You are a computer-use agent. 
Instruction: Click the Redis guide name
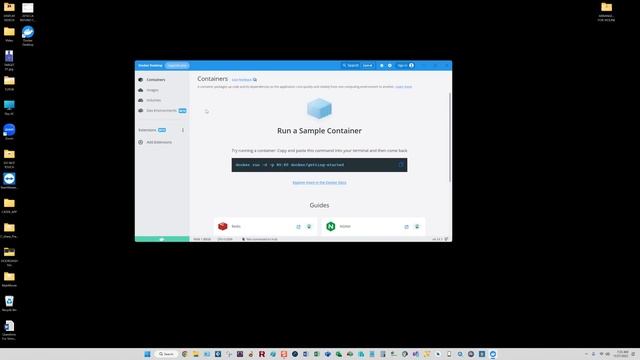(x=236, y=226)
